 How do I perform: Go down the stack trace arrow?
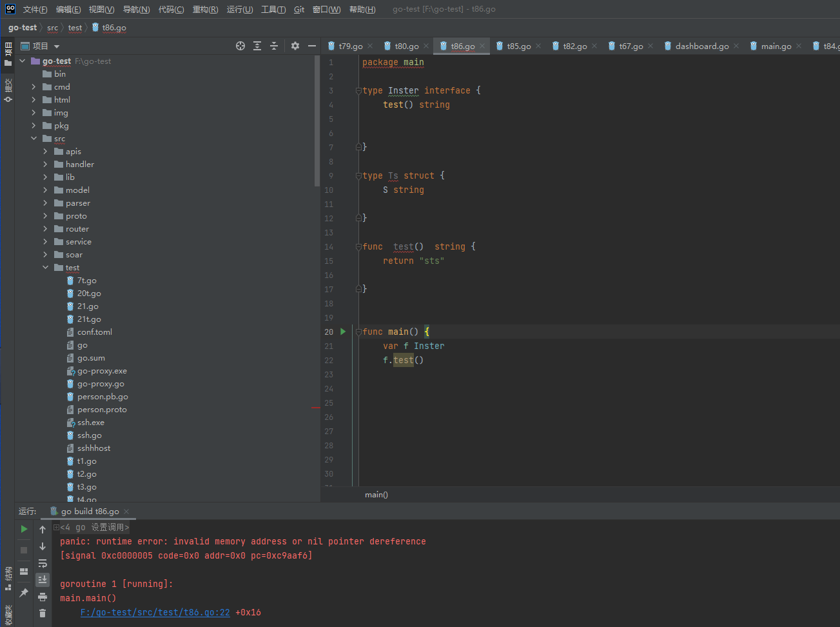[43, 546]
